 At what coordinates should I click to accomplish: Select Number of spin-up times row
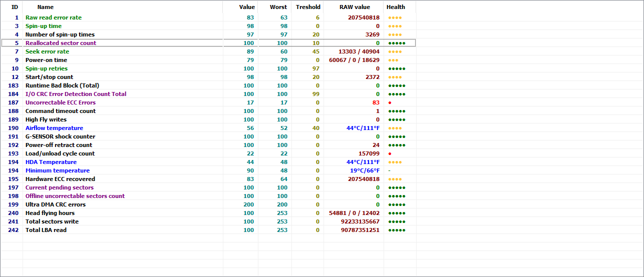[x=208, y=34]
